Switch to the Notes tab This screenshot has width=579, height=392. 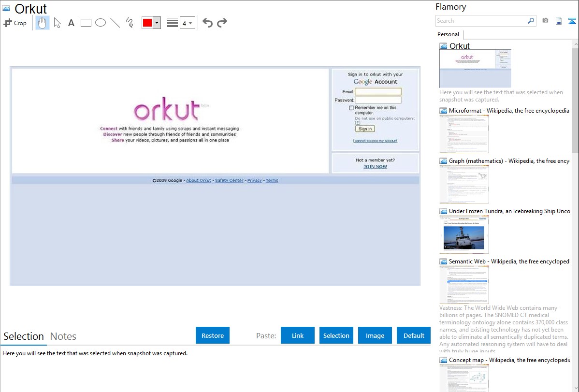tap(63, 336)
